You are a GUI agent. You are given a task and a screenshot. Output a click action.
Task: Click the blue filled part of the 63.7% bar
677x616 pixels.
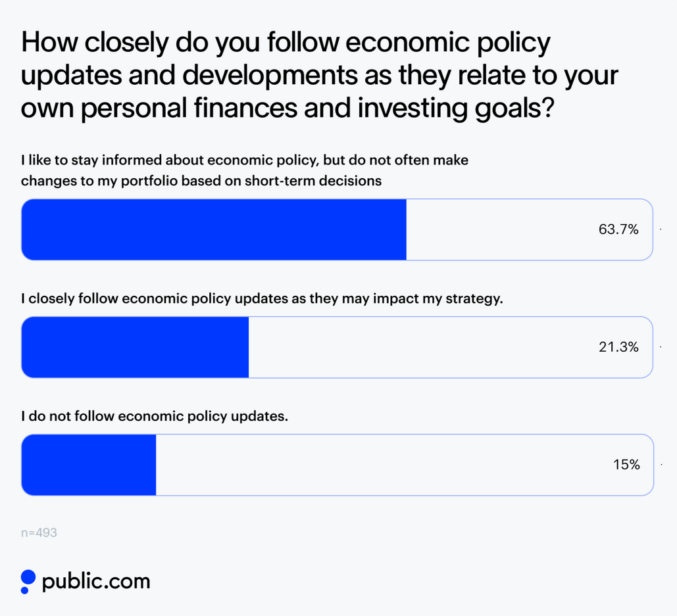(x=214, y=229)
